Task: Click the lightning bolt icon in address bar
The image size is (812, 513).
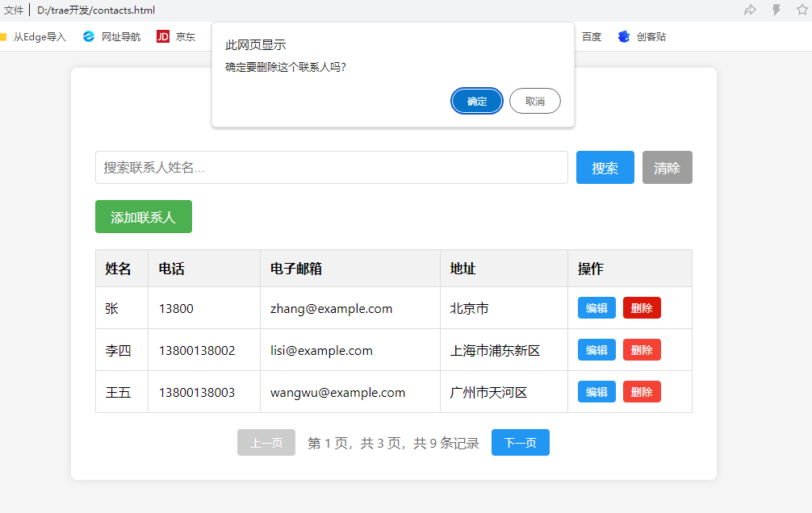Action: (776, 10)
